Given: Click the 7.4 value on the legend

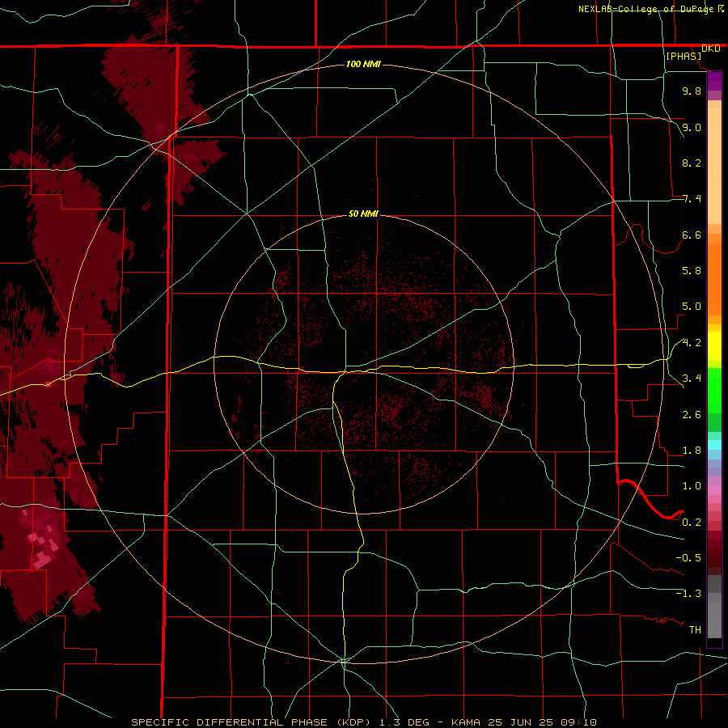Looking at the screenshot, I should coord(692,199).
